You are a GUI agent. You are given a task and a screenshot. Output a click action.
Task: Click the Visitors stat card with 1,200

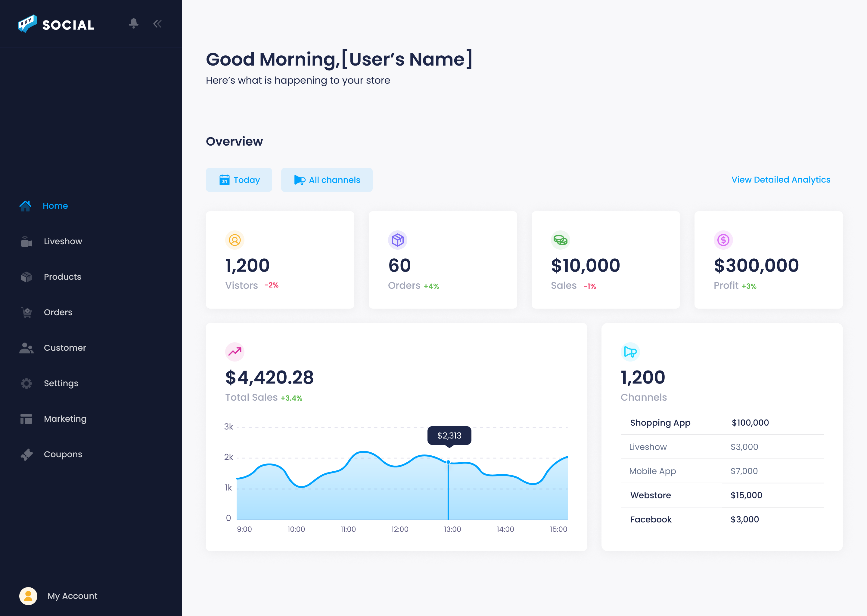280,260
